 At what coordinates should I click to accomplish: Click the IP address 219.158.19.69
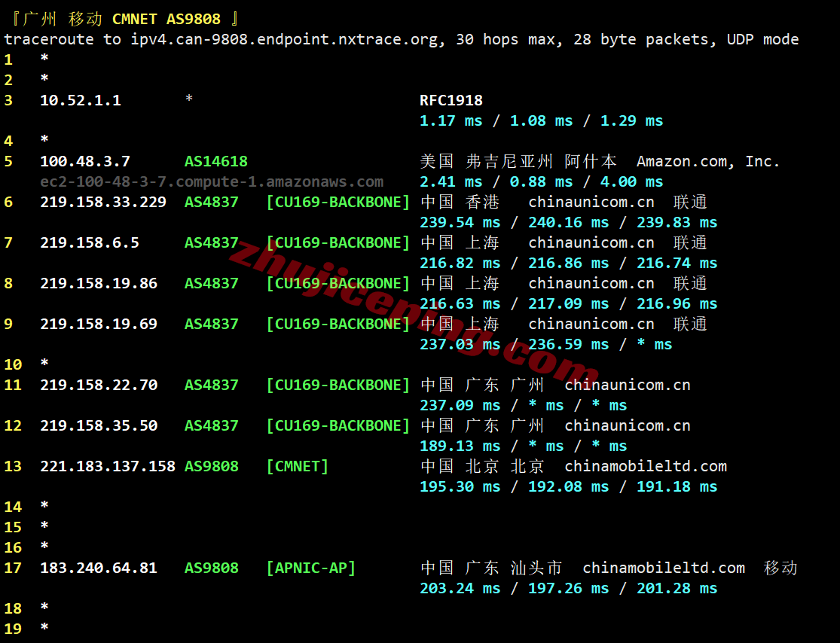click(99, 325)
